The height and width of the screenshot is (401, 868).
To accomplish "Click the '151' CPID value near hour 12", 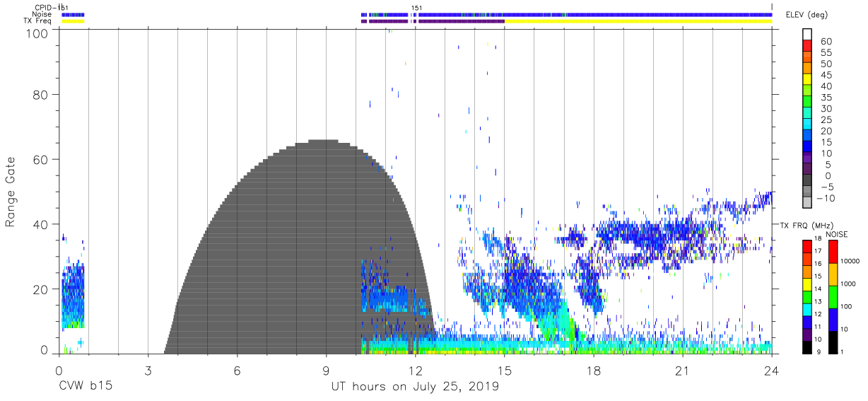I will (417, 8).
